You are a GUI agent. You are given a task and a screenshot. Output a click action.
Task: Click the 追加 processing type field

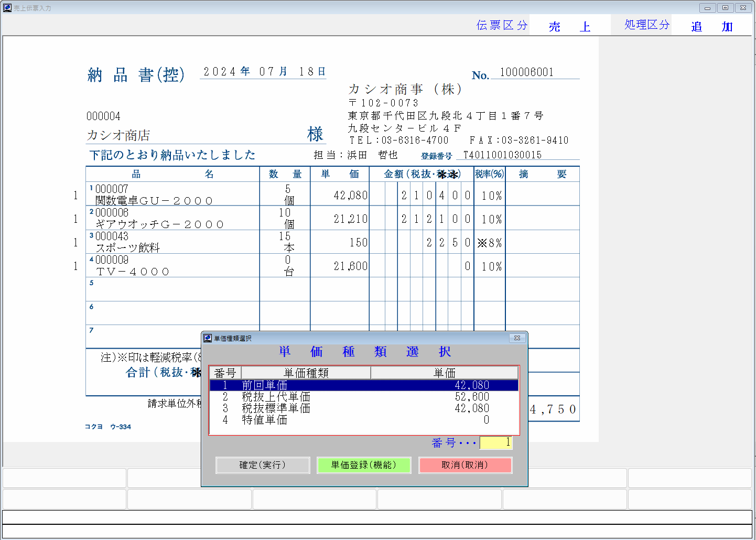[712, 26]
